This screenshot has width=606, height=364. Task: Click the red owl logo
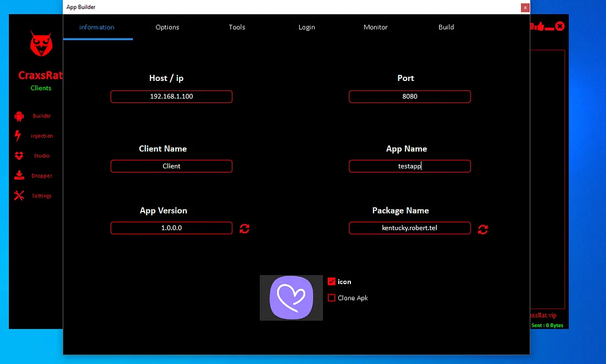41,45
